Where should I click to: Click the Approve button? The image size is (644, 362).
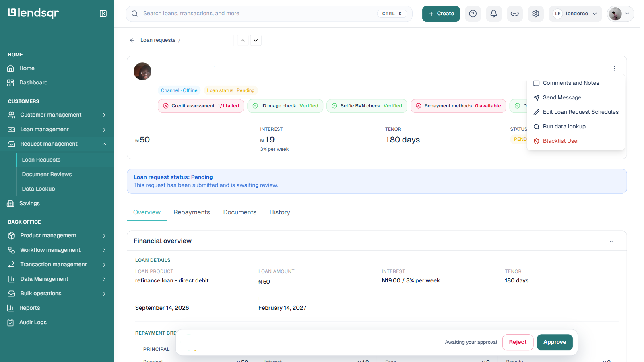(555, 342)
